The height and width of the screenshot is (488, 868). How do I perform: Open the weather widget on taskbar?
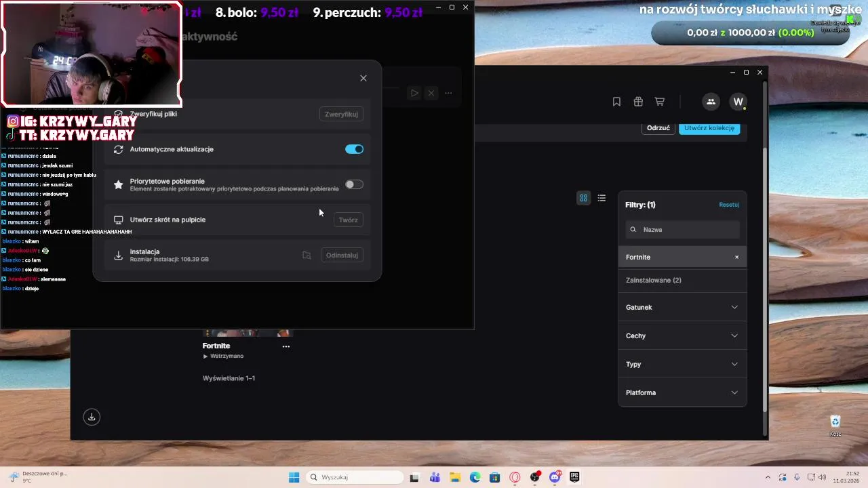pyautogui.click(x=38, y=477)
